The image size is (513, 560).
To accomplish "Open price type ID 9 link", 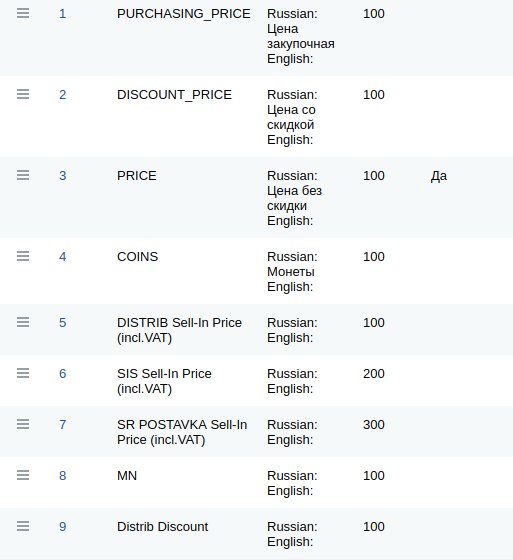I will point(63,527).
